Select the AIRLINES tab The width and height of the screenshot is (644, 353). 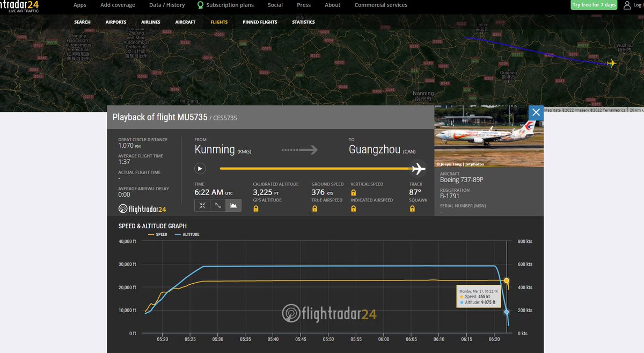[x=151, y=22]
